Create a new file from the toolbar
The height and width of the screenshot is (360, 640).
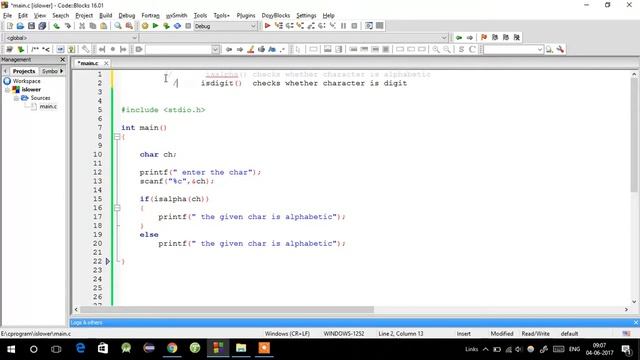(9, 26)
